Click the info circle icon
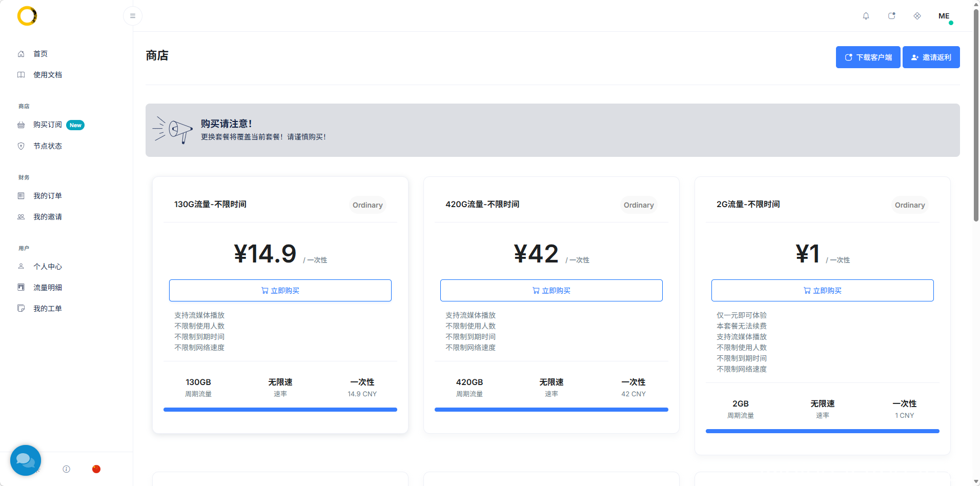This screenshot has height=486, width=980. click(67, 469)
